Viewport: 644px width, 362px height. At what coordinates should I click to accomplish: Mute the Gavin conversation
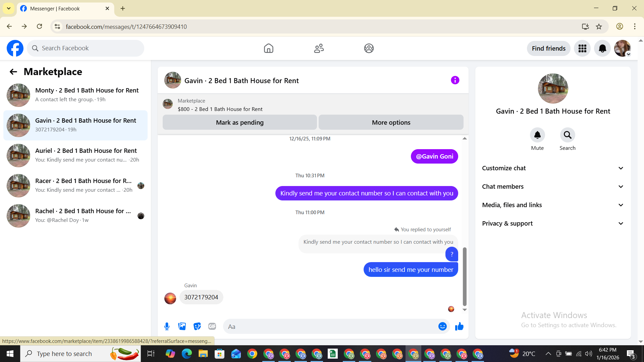click(537, 135)
